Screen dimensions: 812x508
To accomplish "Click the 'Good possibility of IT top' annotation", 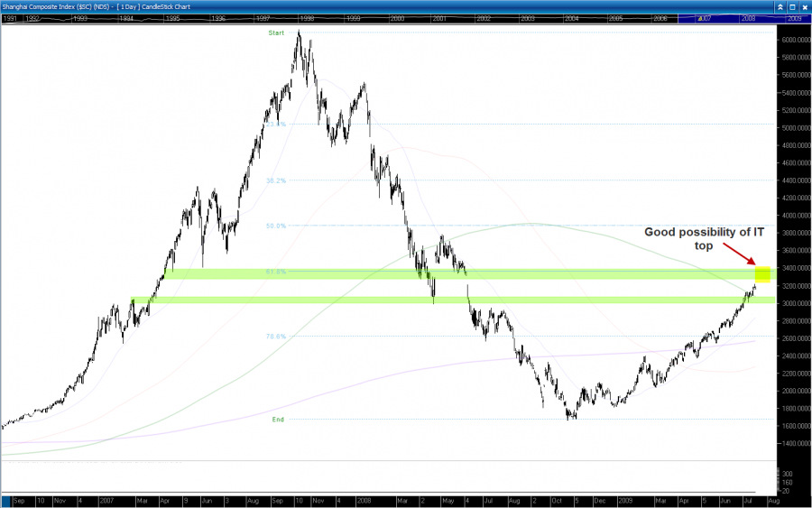I will (x=704, y=239).
